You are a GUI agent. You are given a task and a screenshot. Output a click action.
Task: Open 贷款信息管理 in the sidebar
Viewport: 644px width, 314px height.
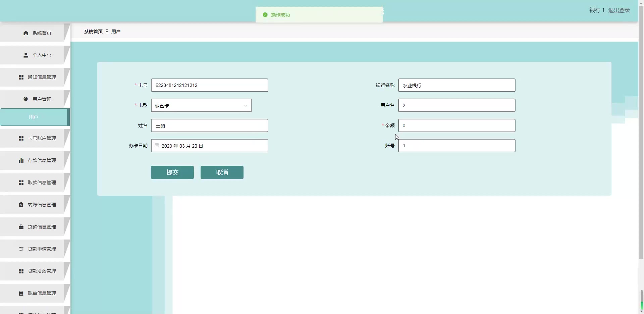click(x=35, y=227)
